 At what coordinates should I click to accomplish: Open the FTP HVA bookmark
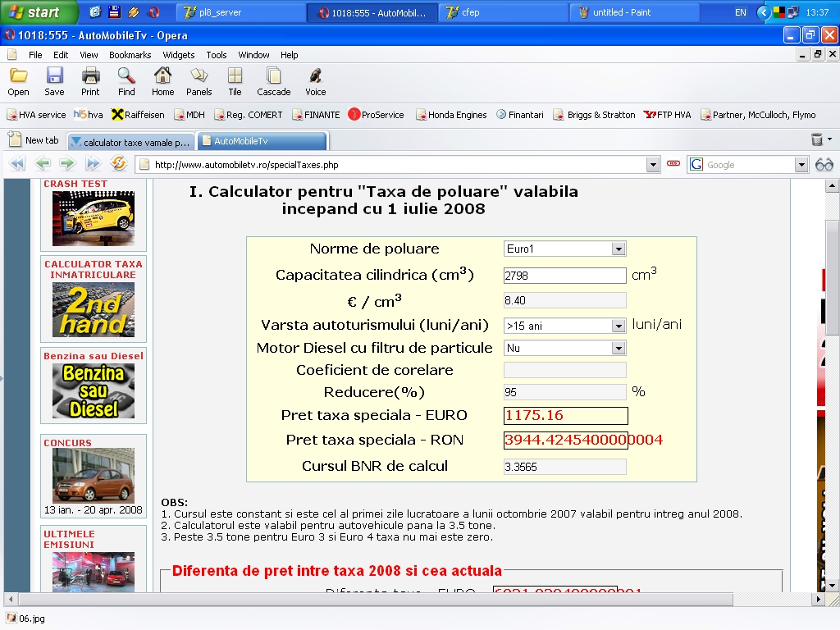click(668, 115)
